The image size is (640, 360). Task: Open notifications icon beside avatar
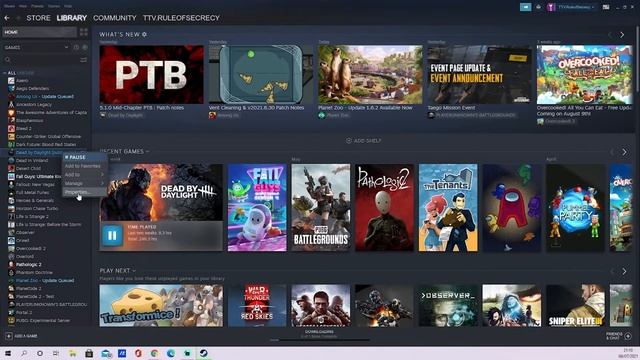tap(538, 7)
